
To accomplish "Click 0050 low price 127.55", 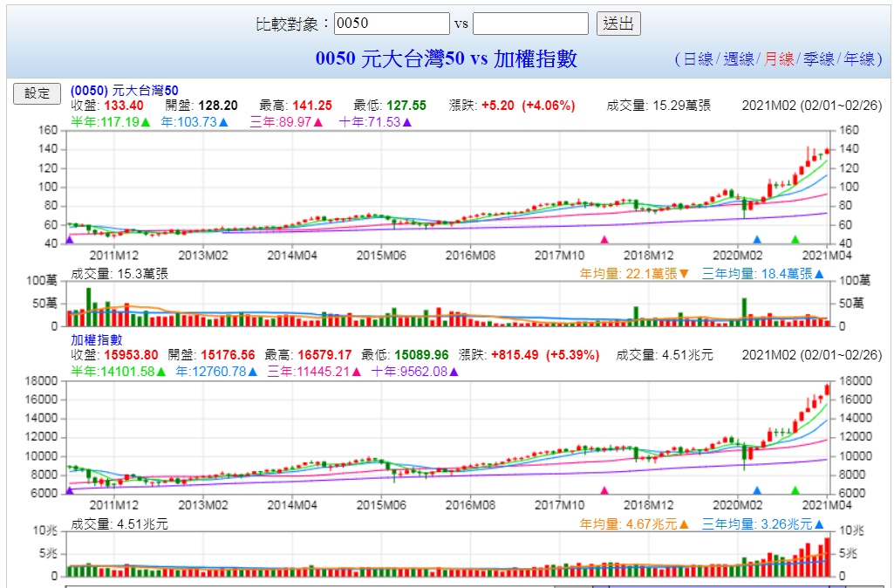I will [x=406, y=106].
